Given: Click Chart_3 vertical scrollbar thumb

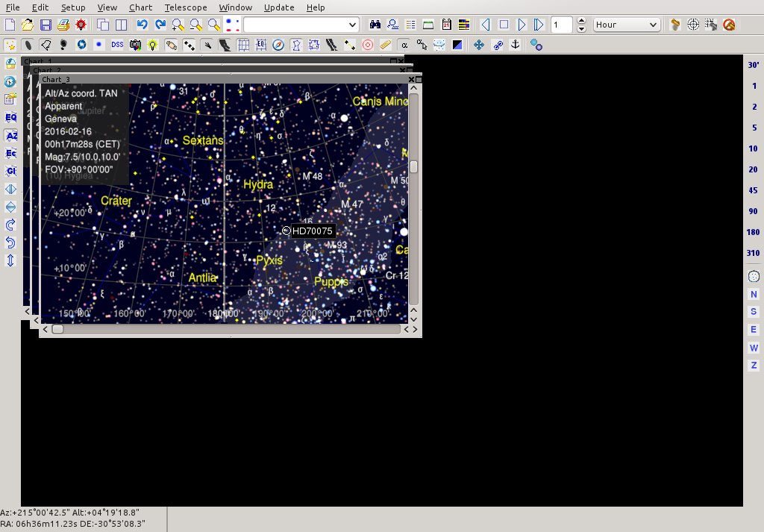Looking at the screenshot, I should (x=413, y=166).
